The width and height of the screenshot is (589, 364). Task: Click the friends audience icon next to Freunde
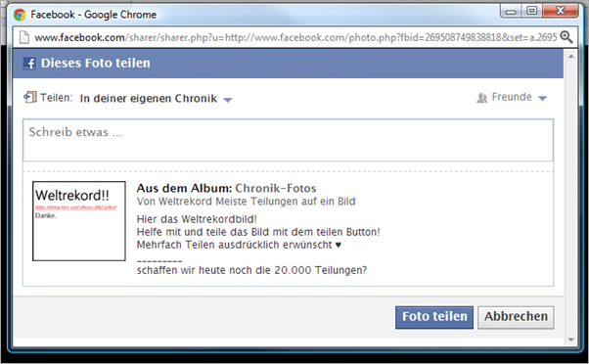pyautogui.click(x=481, y=98)
